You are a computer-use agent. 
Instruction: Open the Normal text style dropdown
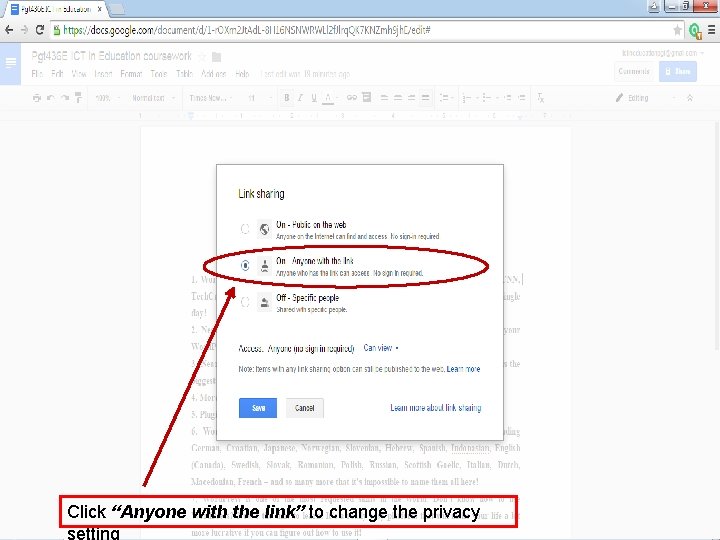[153, 98]
